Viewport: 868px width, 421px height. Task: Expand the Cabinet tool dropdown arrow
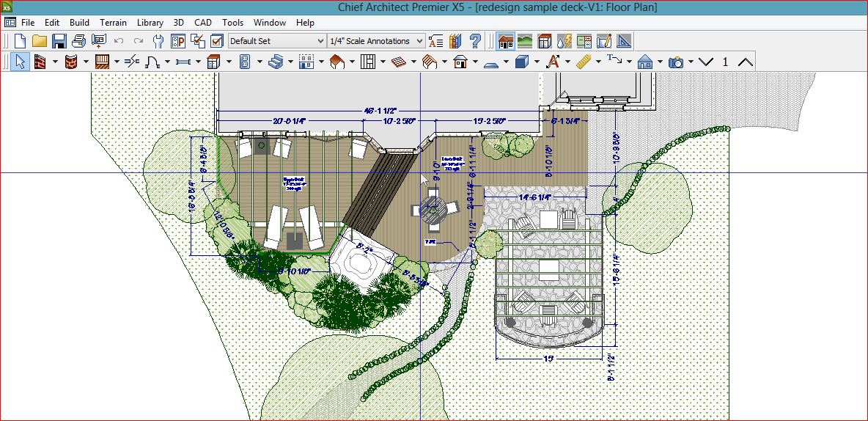[229, 62]
